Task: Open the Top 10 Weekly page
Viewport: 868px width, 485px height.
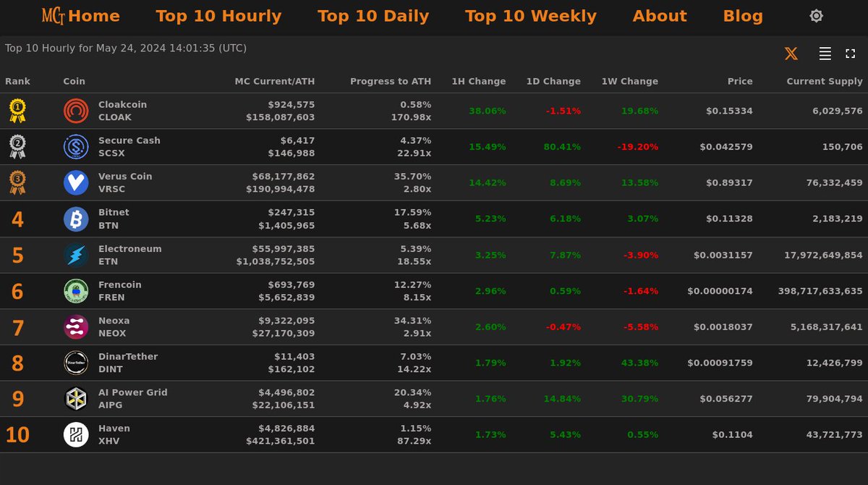Action: tap(531, 16)
